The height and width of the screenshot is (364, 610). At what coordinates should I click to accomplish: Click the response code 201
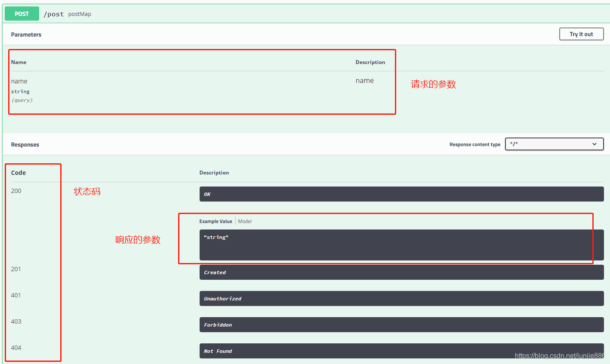(16, 269)
